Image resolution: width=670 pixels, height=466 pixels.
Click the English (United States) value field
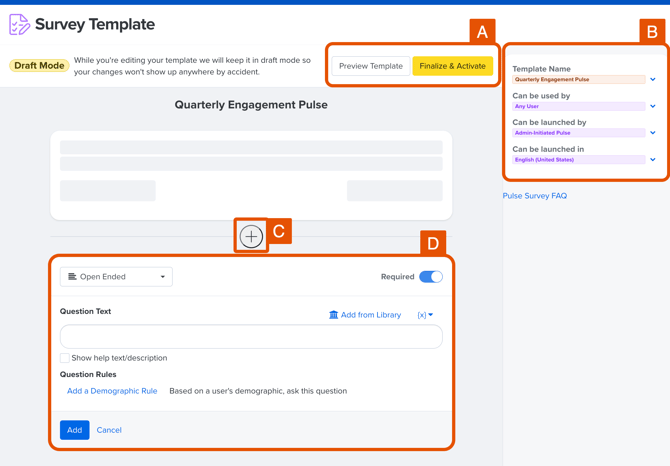579,159
